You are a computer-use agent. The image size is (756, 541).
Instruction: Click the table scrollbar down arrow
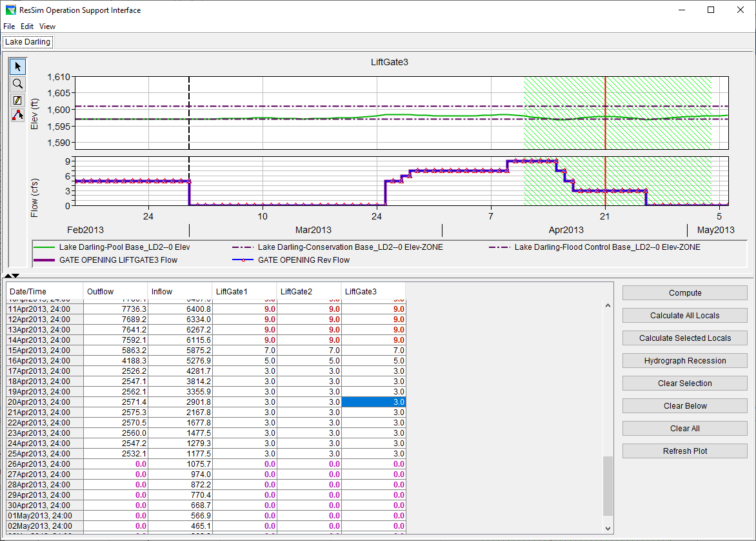pos(608,527)
